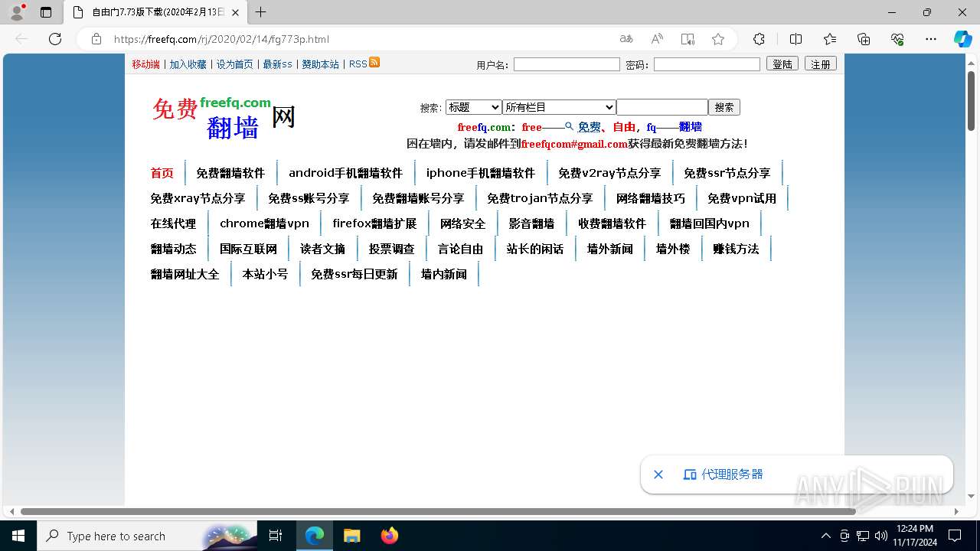
Task: Show hidden system tray icons
Action: (x=825, y=536)
